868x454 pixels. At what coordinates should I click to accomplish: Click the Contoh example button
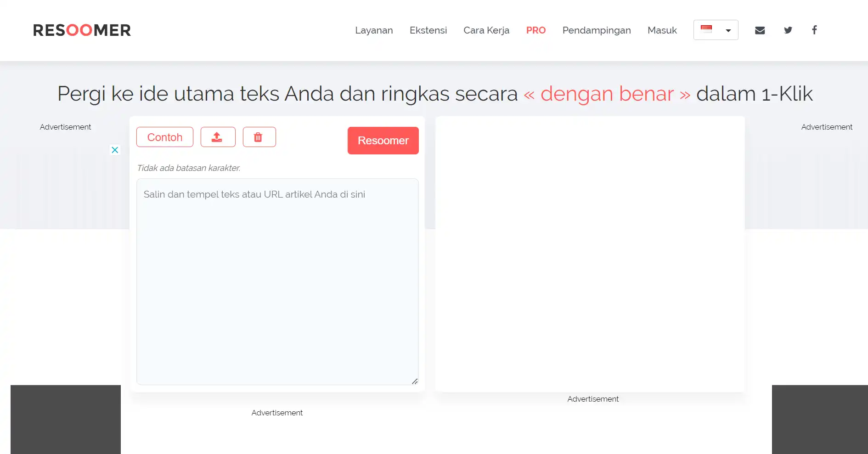[165, 137]
